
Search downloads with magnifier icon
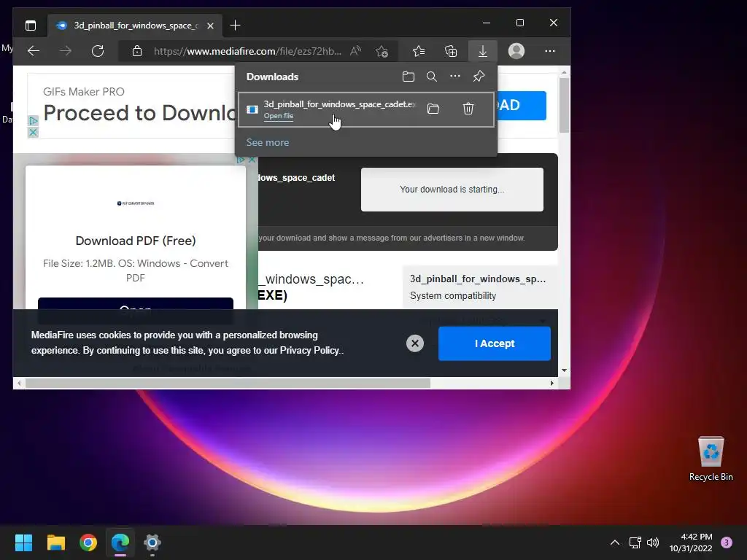point(432,77)
